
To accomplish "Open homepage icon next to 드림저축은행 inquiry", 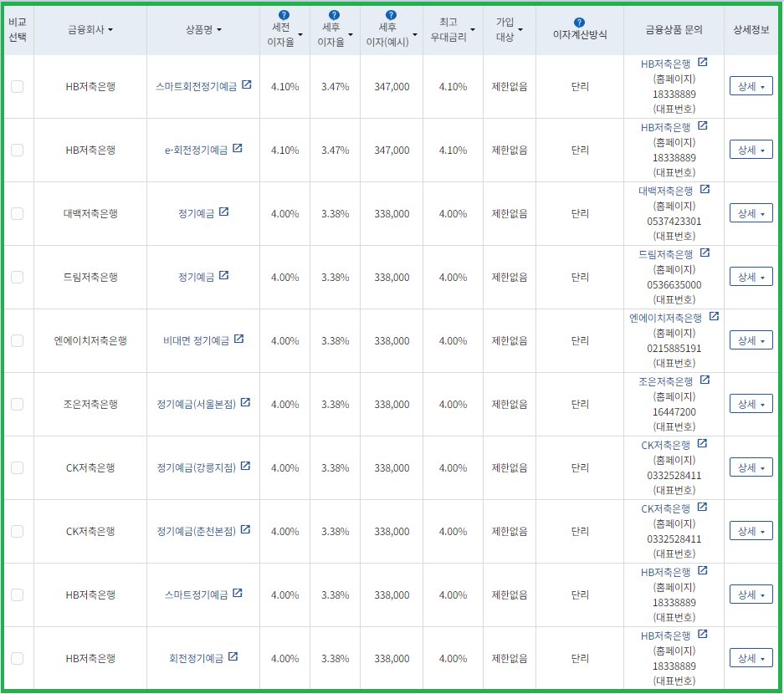I will pos(705,253).
